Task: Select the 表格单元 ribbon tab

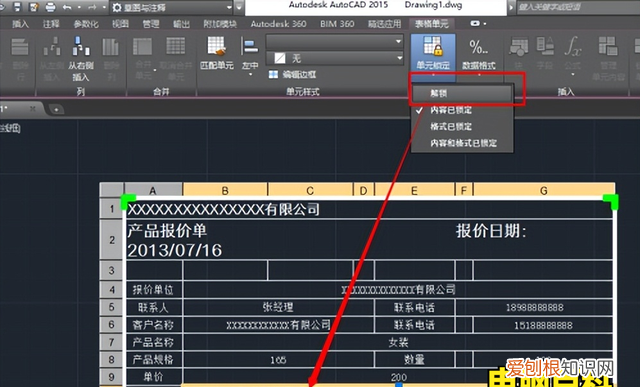Action: click(431, 24)
